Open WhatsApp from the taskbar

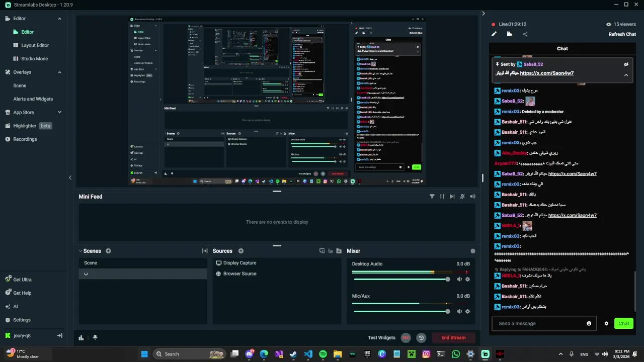[456, 354]
